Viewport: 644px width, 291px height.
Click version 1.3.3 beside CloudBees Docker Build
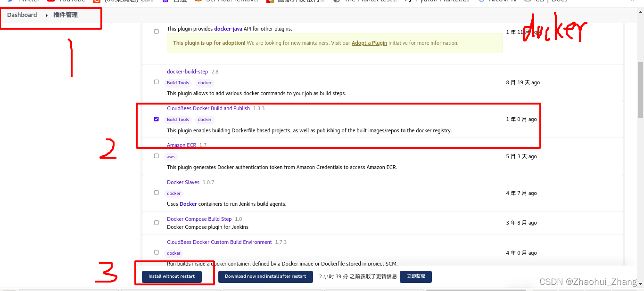click(x=259, y=108)
